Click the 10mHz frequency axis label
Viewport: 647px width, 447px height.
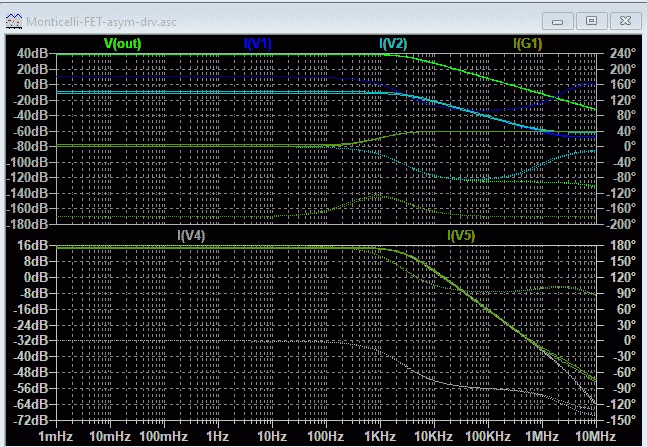110,436
